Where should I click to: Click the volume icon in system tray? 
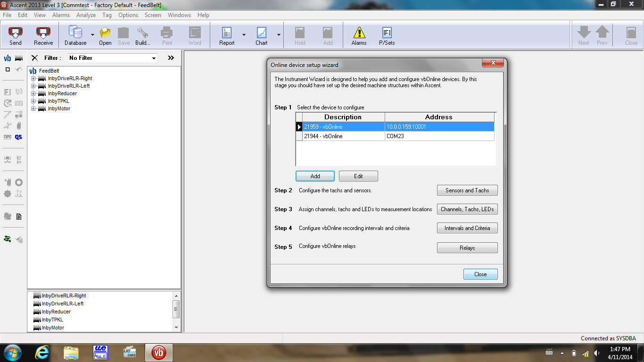tap(596, 353)
